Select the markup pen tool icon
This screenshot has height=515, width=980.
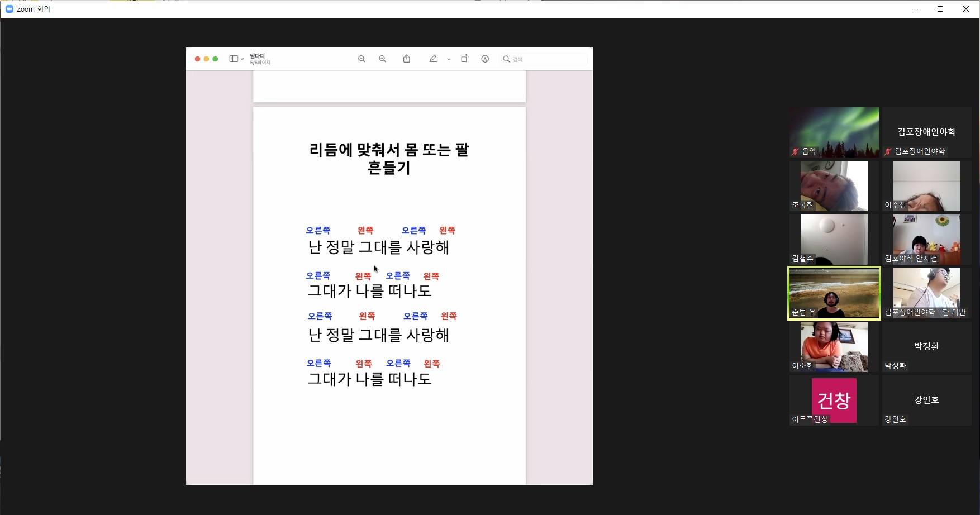(x=433, y=59)
